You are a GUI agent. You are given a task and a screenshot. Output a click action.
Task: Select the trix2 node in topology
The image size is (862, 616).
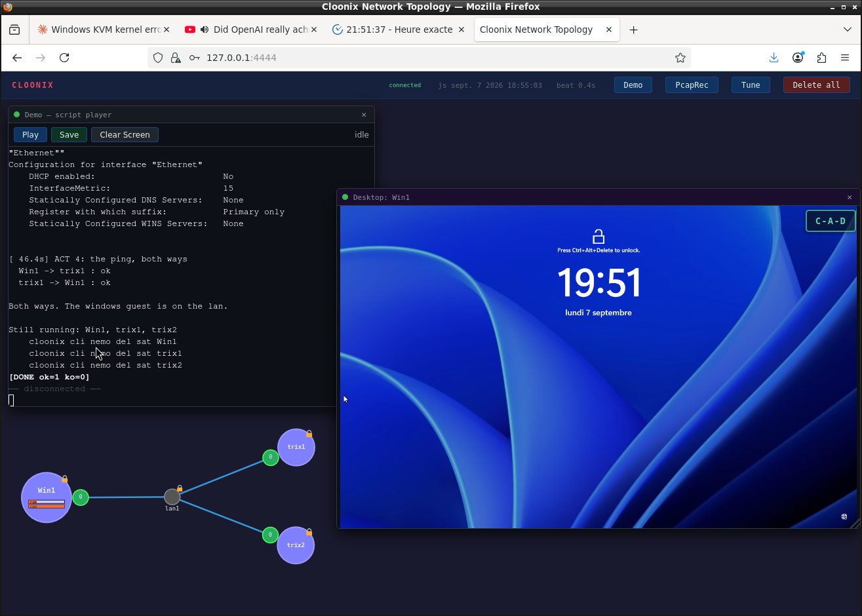click(296, 545)
